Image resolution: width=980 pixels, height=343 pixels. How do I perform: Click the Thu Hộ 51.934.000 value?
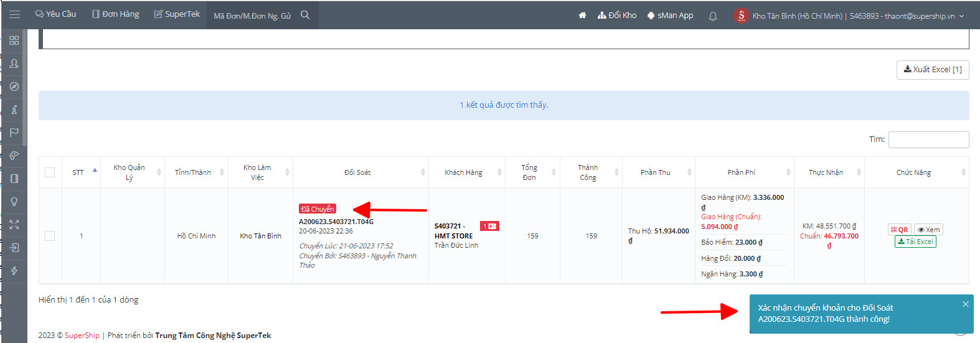click(x=658, y=235)
